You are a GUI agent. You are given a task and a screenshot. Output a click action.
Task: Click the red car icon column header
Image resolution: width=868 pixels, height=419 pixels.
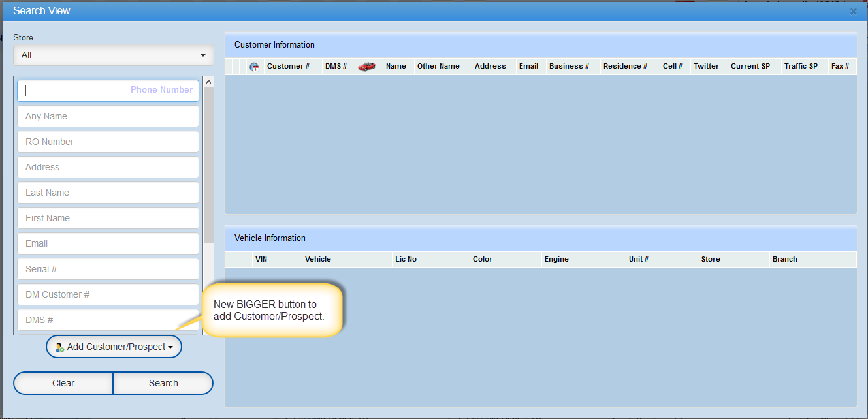pyautogui.click(x=366, y=67)
